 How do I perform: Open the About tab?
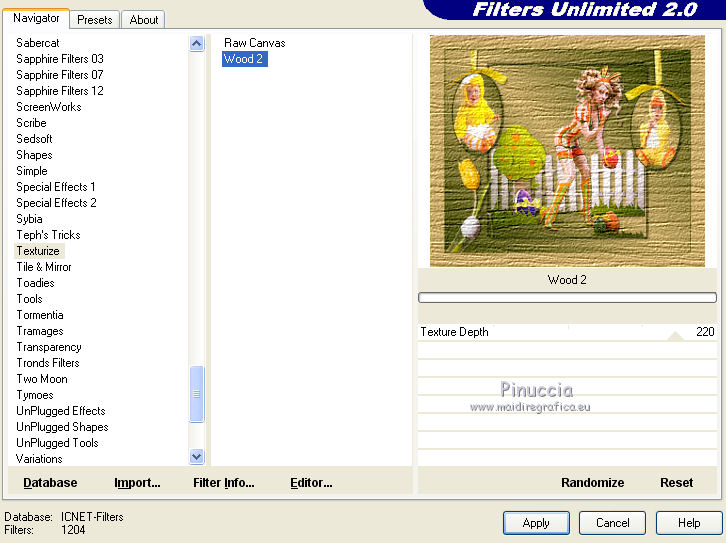(144, 20)
